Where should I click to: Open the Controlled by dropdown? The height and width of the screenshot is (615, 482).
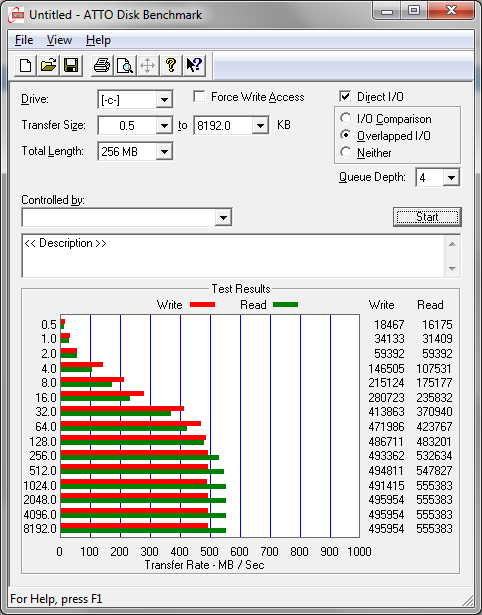223,217
